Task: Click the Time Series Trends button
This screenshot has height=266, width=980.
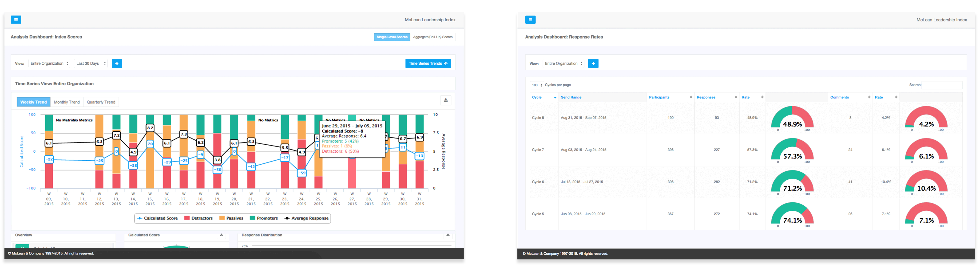Action: click(428, 63)
